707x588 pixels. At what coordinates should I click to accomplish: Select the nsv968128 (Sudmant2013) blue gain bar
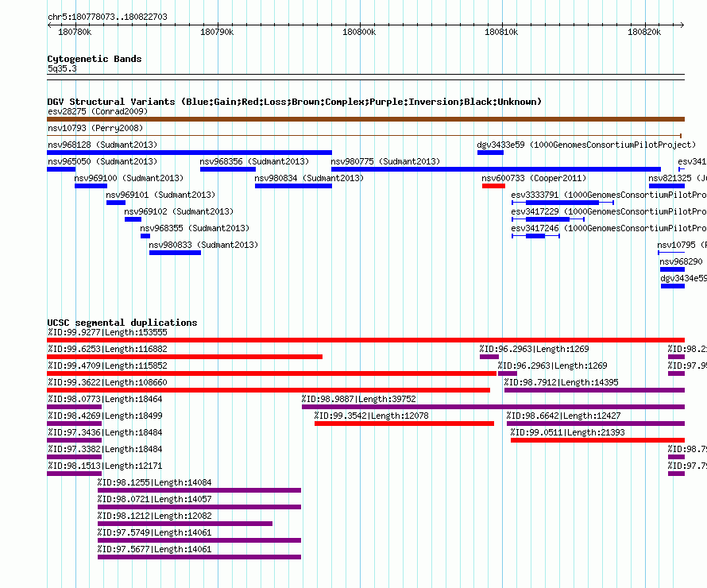click(x=189, y=153)
